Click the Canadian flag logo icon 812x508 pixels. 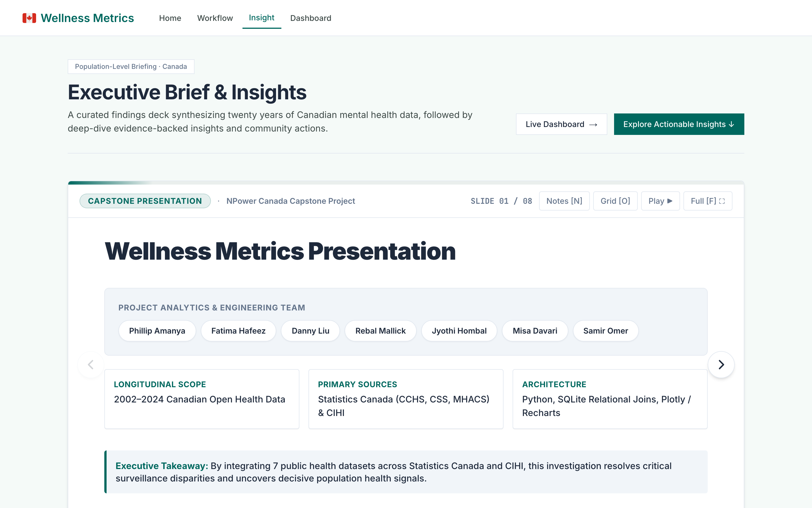point(29,18)
